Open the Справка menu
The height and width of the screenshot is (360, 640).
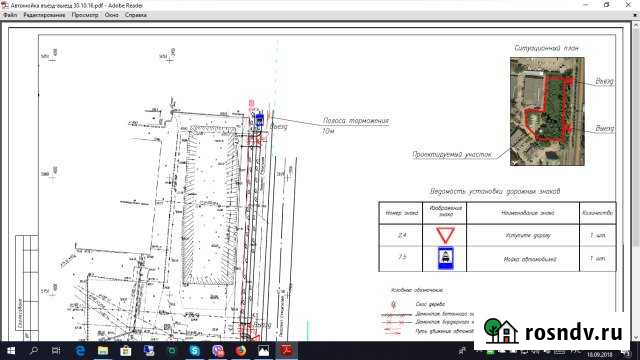[136, 15]
